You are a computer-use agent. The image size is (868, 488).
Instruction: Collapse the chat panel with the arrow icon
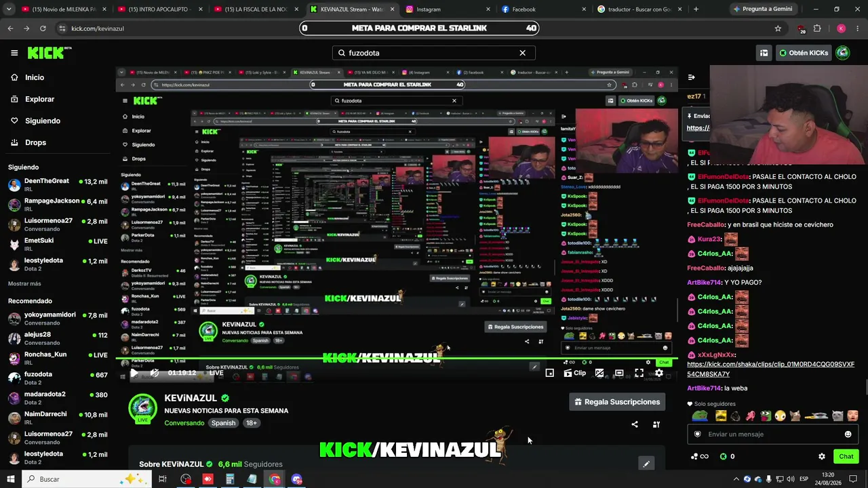coord(692,77)
